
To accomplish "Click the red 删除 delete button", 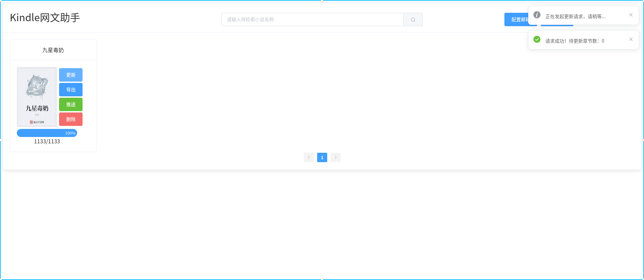I will pos(71,119).
